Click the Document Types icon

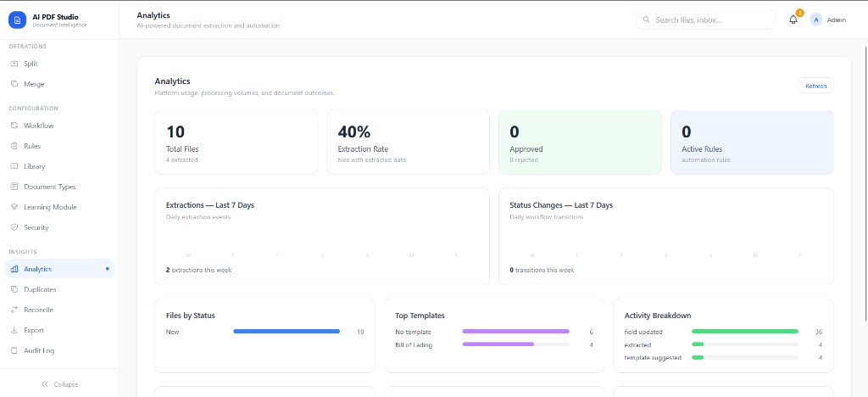pyautogui.click(x=14, y=187)
